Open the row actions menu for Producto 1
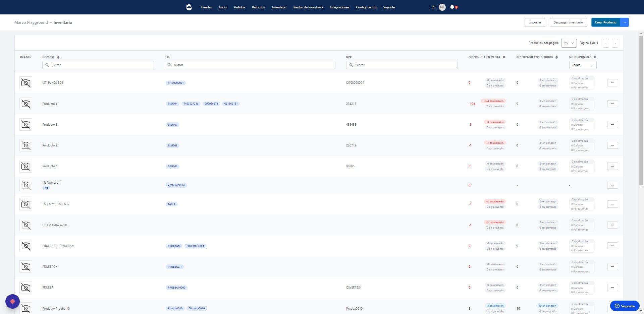The width and height of the screenshot is (644, 314). tap(612, 166)
